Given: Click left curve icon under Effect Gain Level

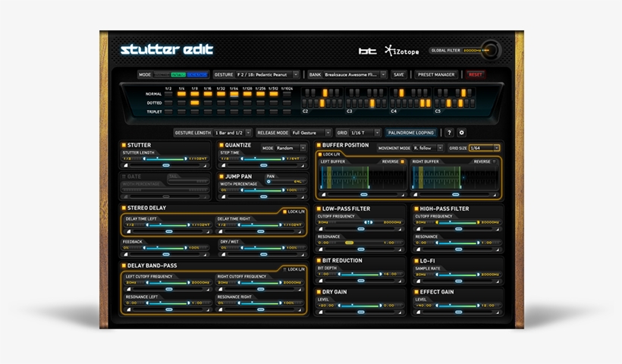Looking at the screenshot, I should click(x=418, y=312).
